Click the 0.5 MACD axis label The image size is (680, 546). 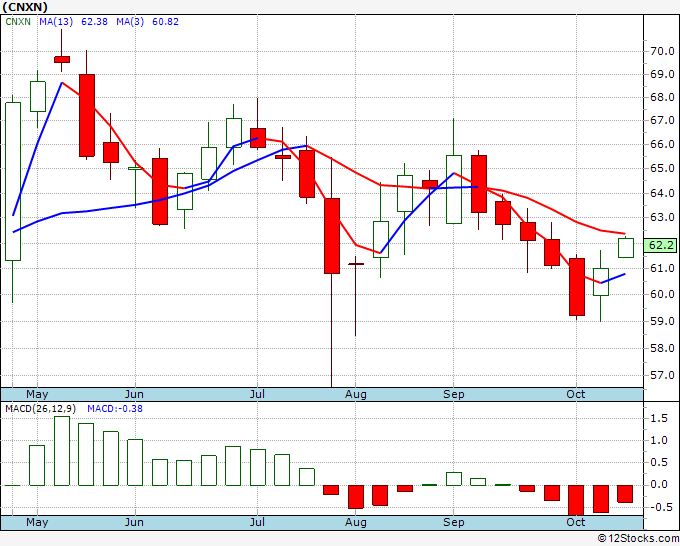pos(659,463)
